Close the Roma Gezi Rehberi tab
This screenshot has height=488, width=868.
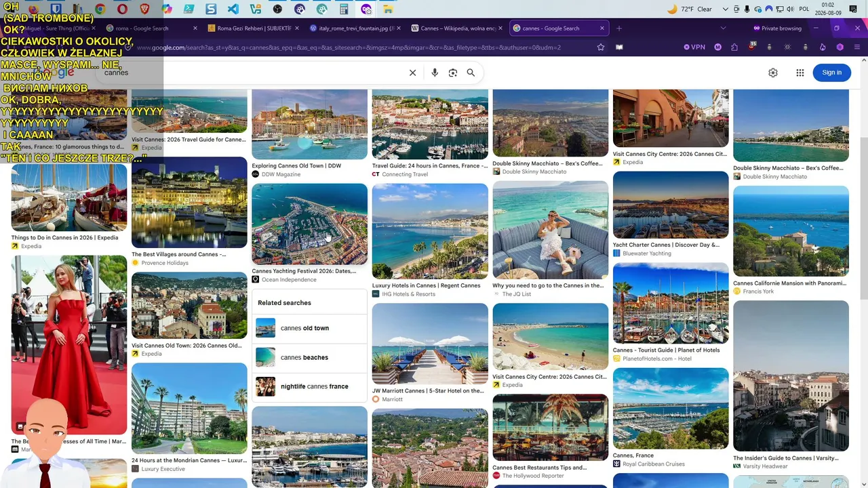coord(297,28)
